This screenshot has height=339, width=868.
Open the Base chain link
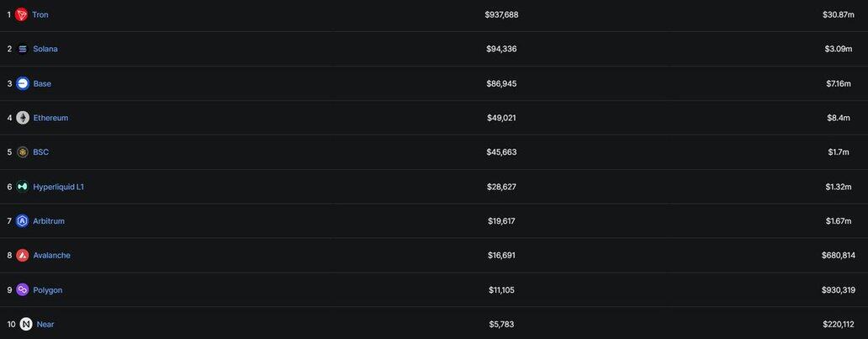pos(42,83)
